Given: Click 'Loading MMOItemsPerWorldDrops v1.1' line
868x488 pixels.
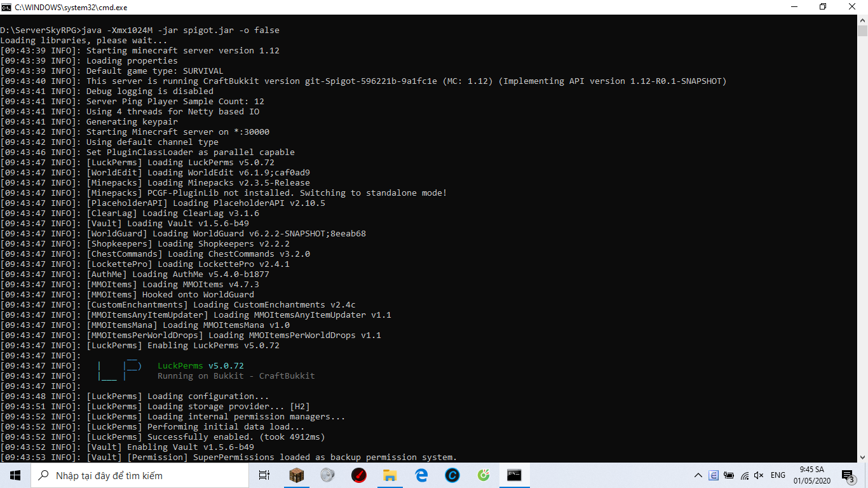Looking at the screenshot, I should tap(191, 335).
